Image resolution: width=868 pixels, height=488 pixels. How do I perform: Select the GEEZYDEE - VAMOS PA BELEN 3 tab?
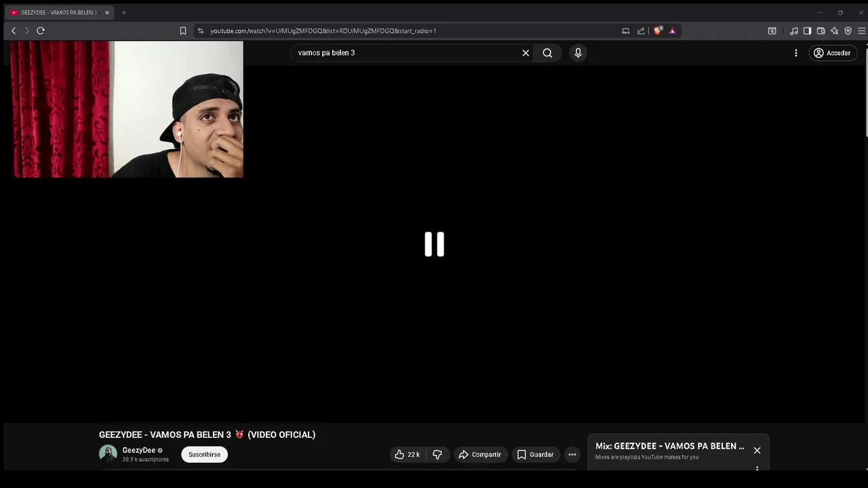[x=60, y=12]
